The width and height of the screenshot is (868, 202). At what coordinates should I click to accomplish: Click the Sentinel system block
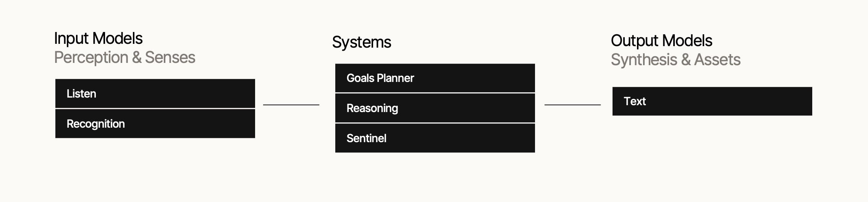pos(435,138)
